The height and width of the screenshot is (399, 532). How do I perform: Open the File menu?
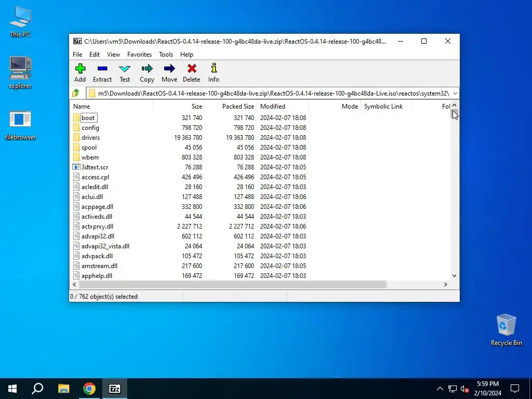(x=77, y=54)
